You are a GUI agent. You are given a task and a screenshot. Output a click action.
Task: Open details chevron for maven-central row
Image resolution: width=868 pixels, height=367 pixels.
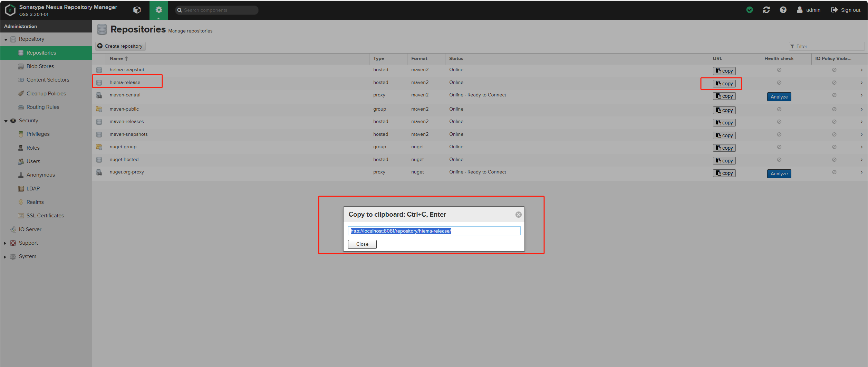coord(862,95)
